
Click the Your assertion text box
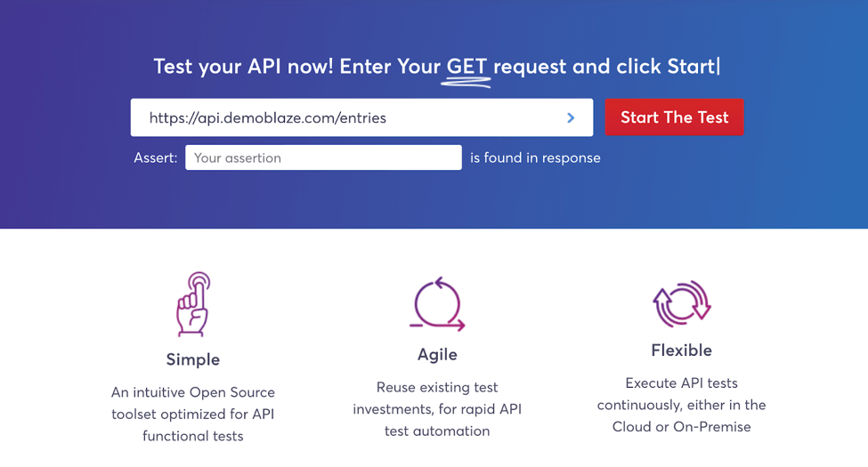(x=323, y=157)
